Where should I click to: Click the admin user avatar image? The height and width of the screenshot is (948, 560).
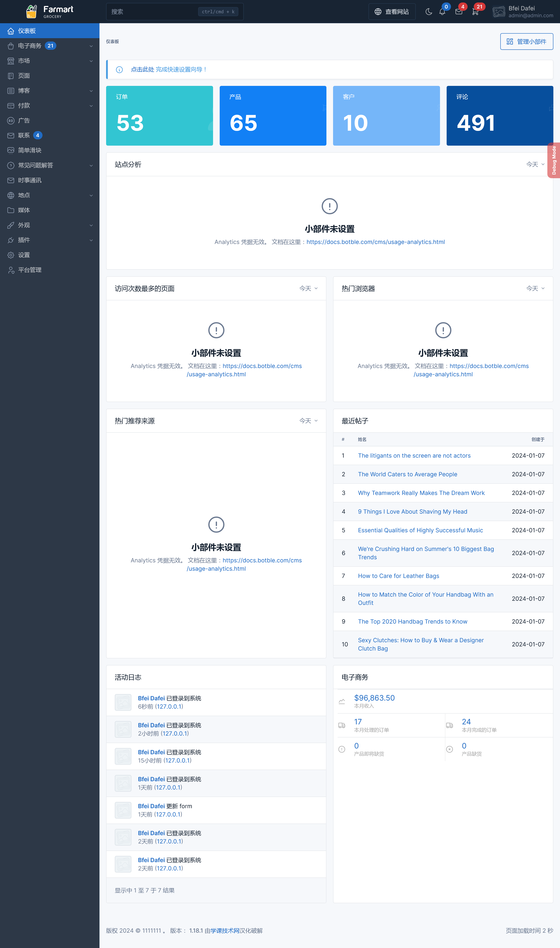(x=498, y=12)
